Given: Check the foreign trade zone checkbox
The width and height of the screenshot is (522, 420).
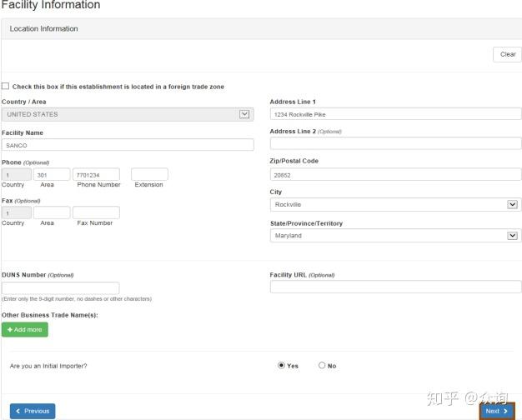Looking at the screenshot, I should point(6,86).
